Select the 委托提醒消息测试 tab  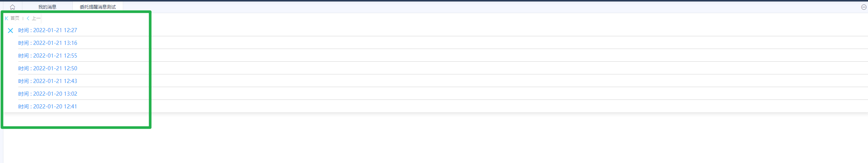(x=97, y=7)
